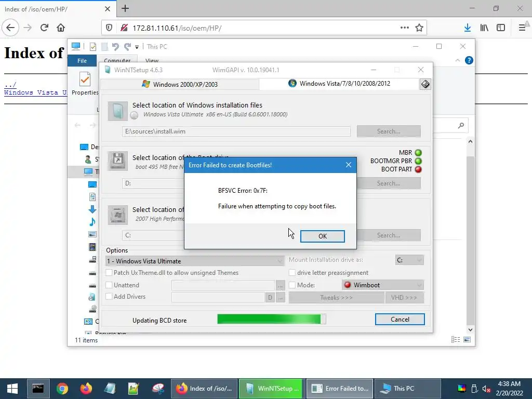Viewport: 532px width, 399px height.
Task: Click the Properties ribbon icon in This PC
Action: 85,84
